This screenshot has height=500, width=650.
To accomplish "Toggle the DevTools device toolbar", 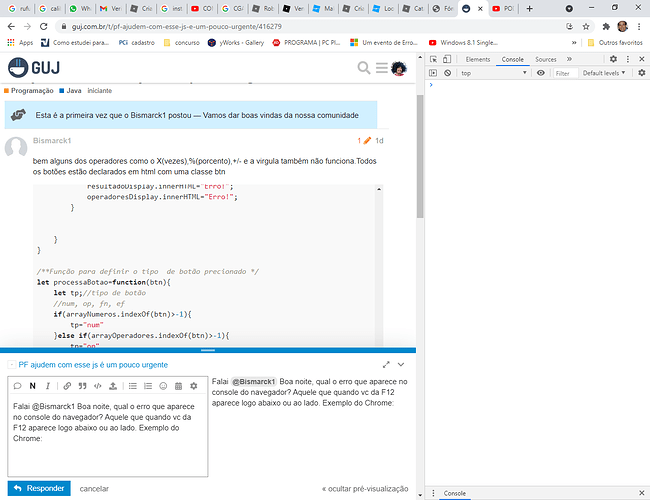I will tap(447, 59).
